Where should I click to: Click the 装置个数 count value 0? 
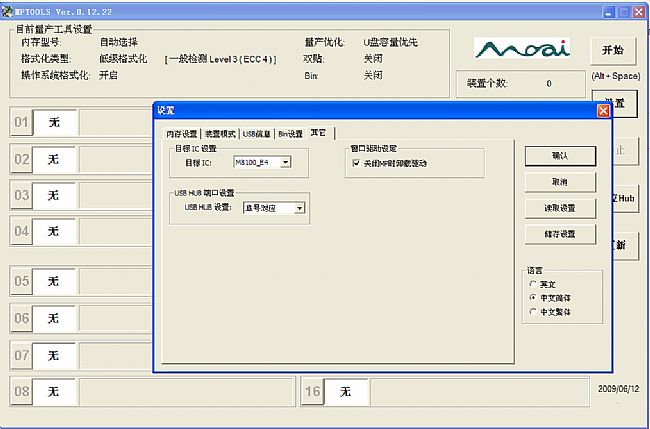[x=549, y=83]
